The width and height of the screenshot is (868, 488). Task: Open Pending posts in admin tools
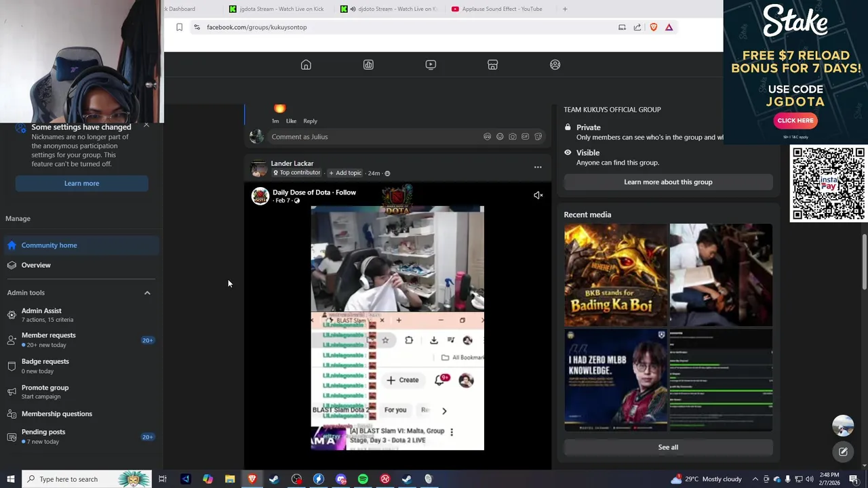click(x=81, y=436)
